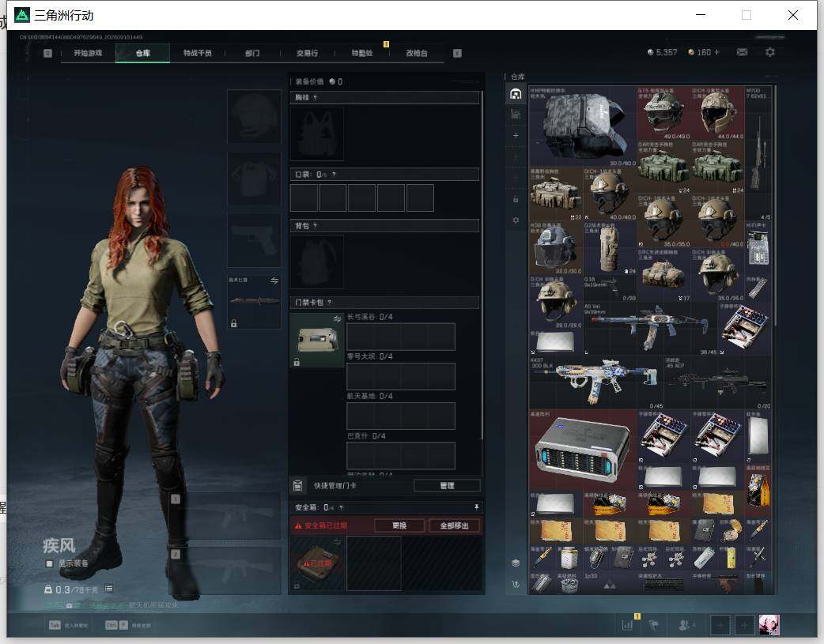Open warehouse sidebar gear settings

(x=516, y=220)
